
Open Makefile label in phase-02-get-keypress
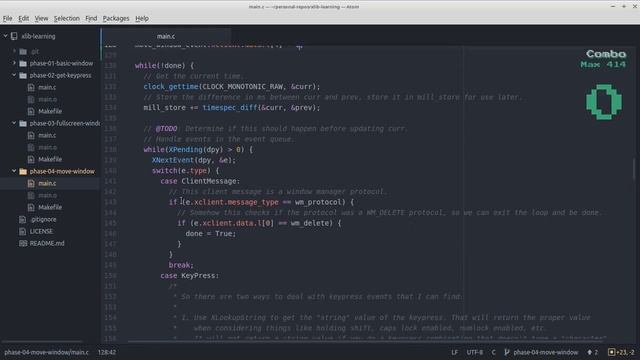50,111
